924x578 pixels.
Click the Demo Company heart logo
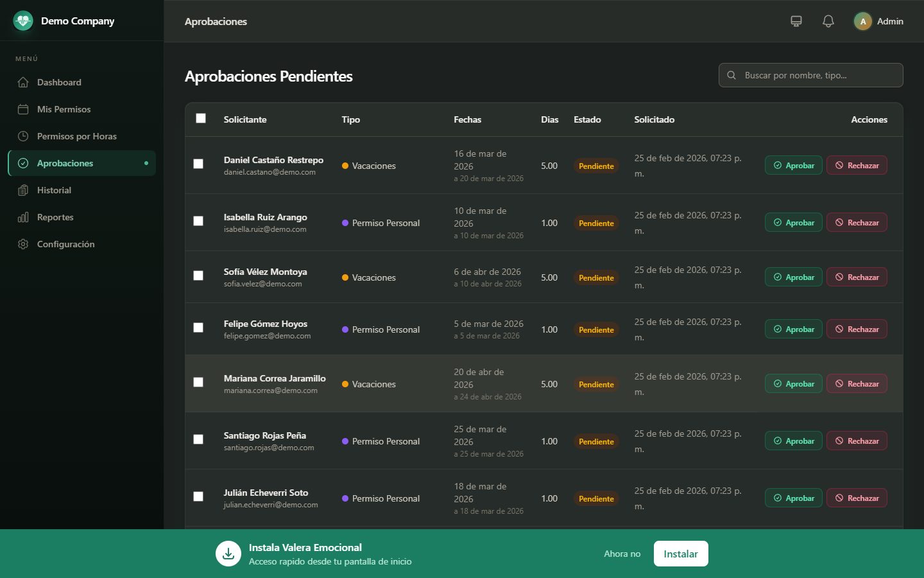point(23,21)
